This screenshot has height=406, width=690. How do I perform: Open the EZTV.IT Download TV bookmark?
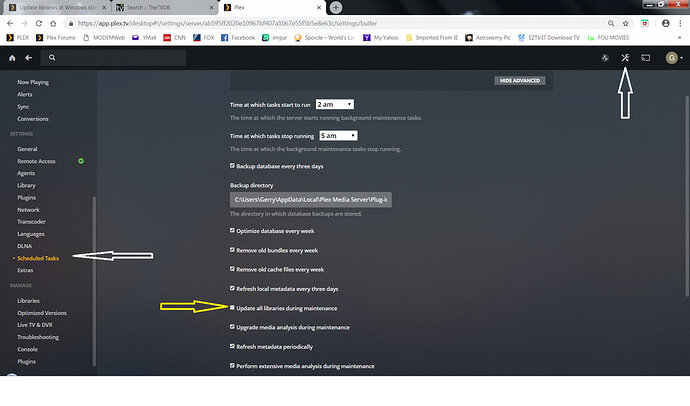click(x=549, y=38)
